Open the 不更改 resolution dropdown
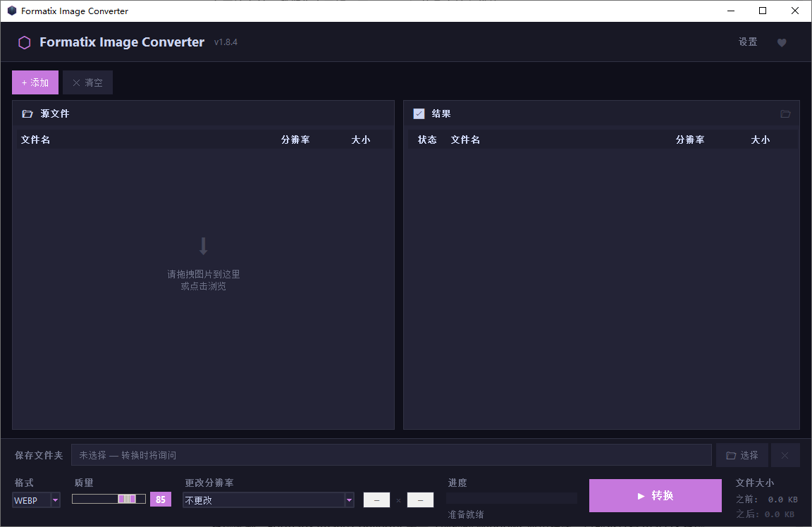 [x=269, y=500]
